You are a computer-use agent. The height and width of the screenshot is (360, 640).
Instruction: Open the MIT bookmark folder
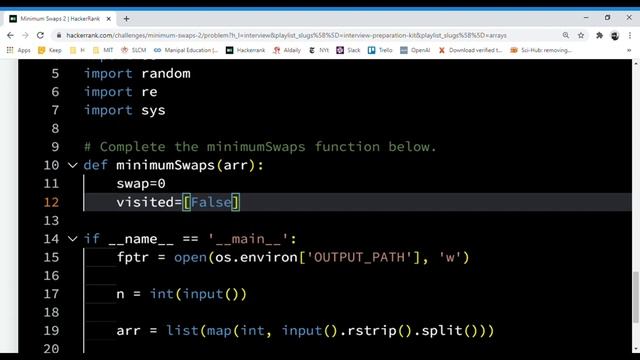(103, 50)
